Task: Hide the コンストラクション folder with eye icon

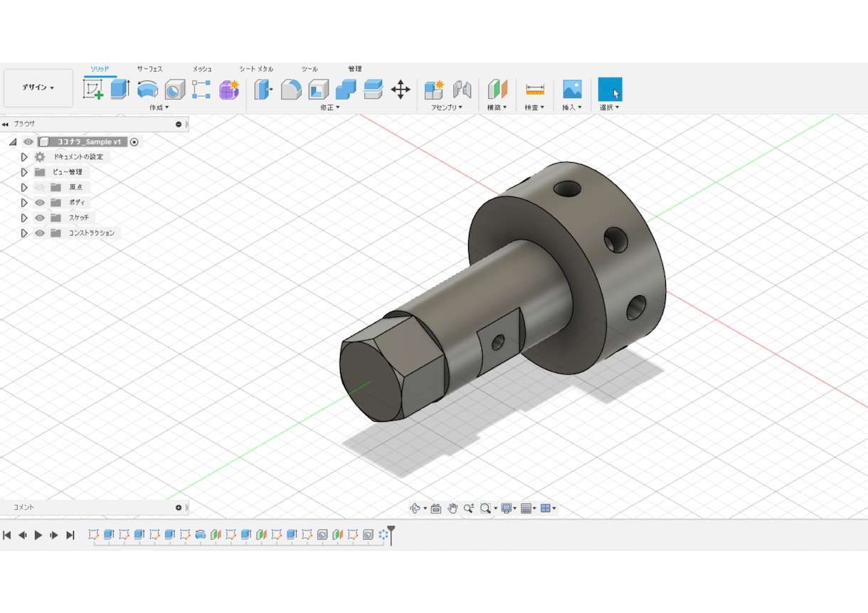Action: coord(40,233)
